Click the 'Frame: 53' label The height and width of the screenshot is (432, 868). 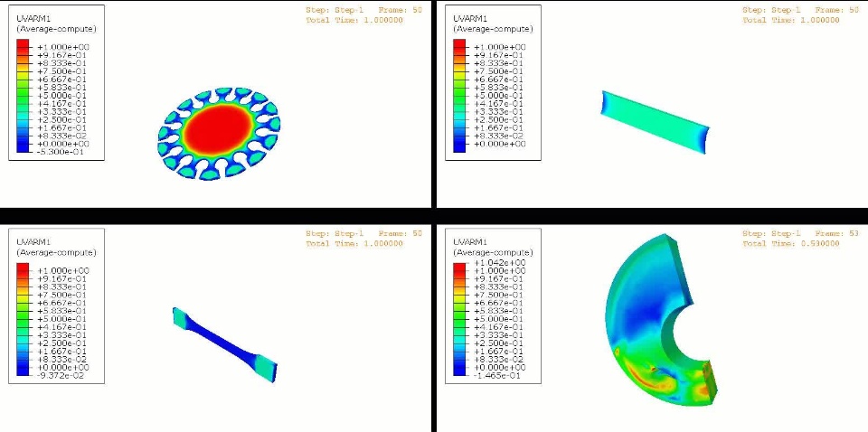(x=837, y=233)
